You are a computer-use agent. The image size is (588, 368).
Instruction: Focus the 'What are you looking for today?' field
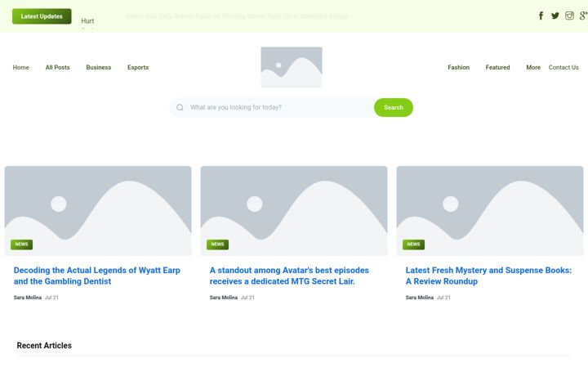coord(281,107)
